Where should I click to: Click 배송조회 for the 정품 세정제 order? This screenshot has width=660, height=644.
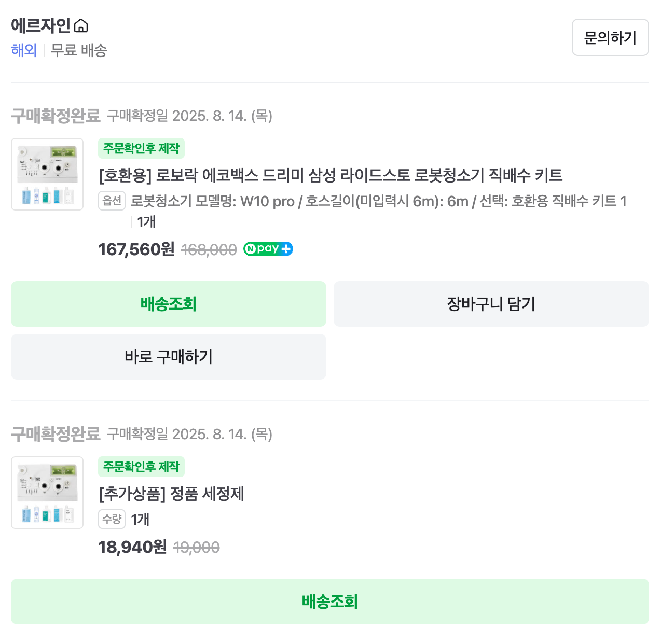(x=330, y=601)
